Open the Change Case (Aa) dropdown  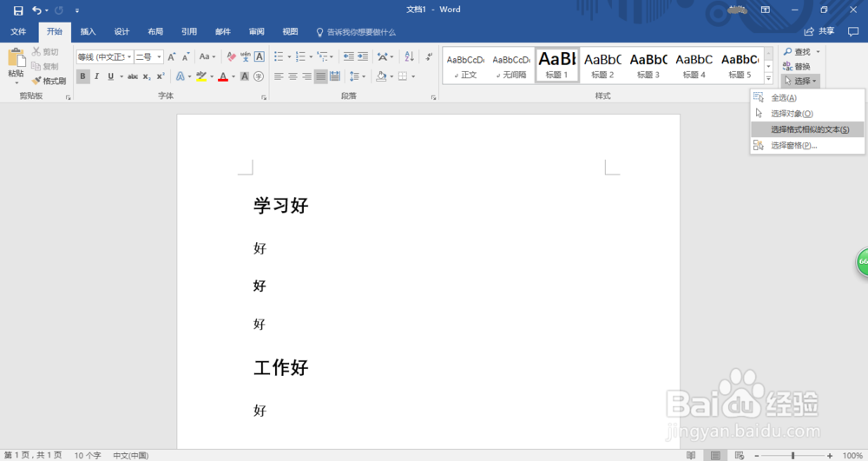point(207,57)
